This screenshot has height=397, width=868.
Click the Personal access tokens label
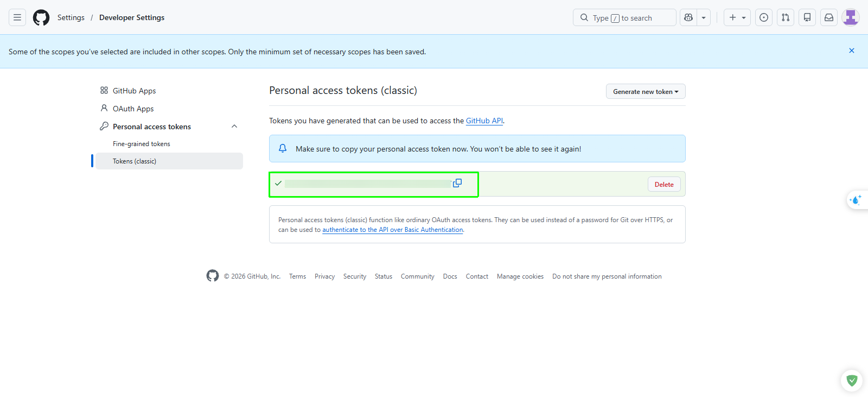pos(152,127)
